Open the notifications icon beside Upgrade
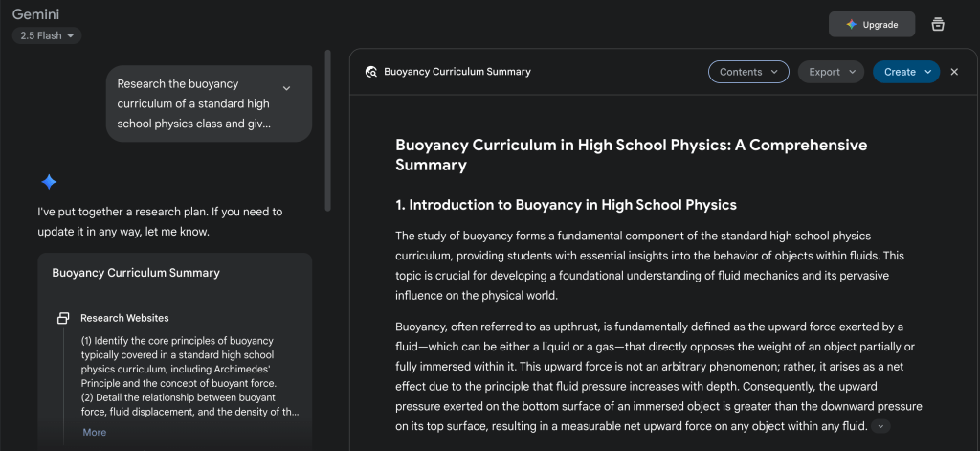Screen dimensions: 980x451 [x=938, y=25]
